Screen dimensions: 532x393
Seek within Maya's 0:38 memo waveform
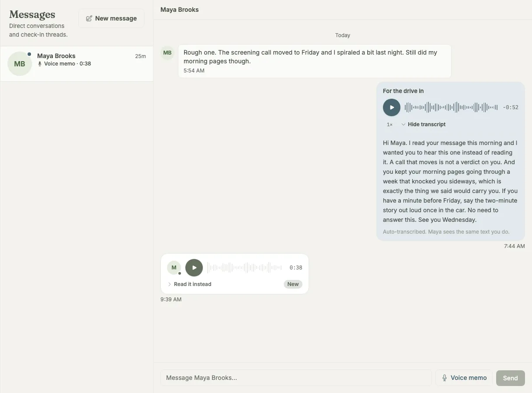pos(244,268)
